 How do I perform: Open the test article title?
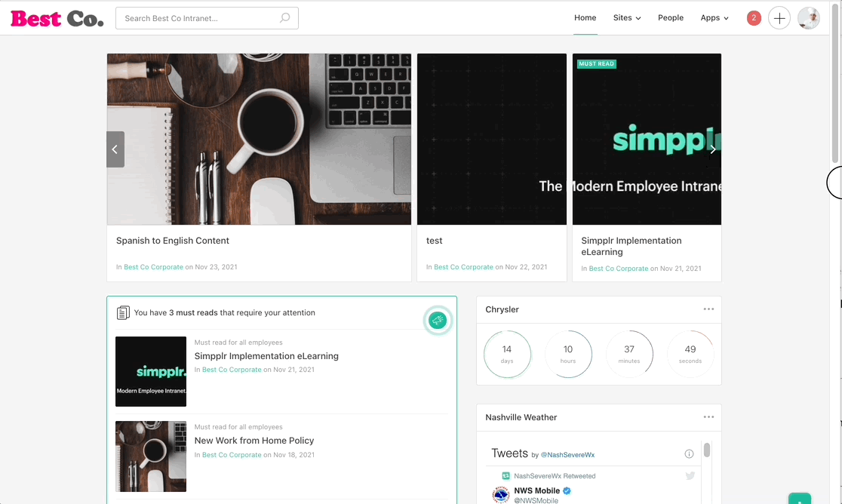coord(435,241)
